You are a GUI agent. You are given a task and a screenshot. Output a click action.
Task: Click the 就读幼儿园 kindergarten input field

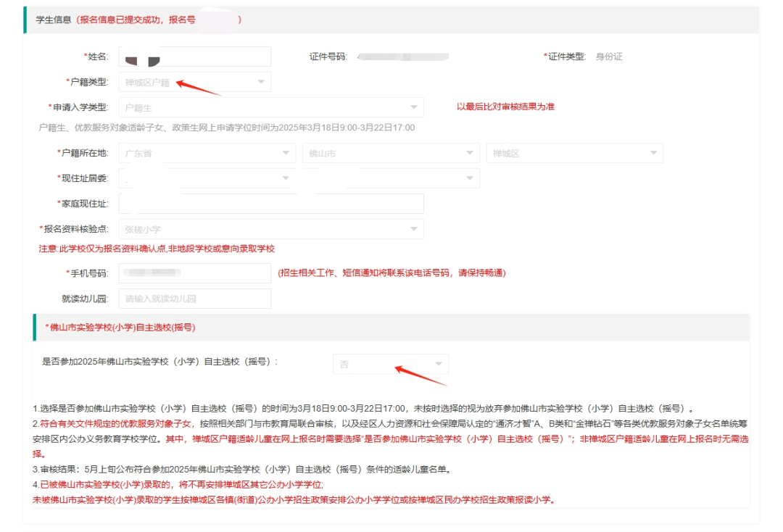tap(195, 299)
